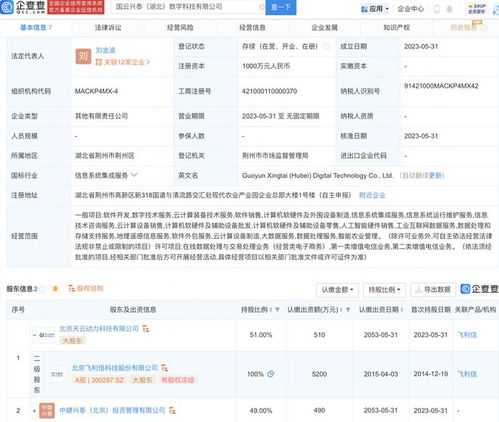Click the mobile phone icon in header

(437, 9)
